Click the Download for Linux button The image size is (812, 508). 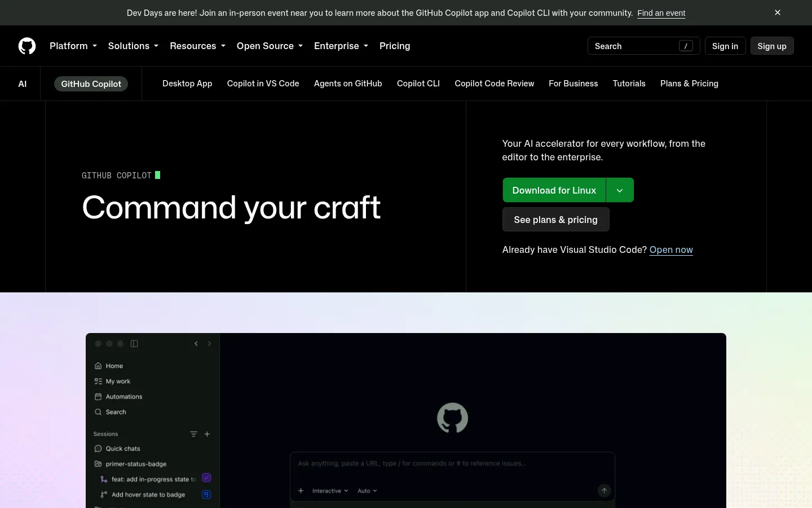coord(554,190)
